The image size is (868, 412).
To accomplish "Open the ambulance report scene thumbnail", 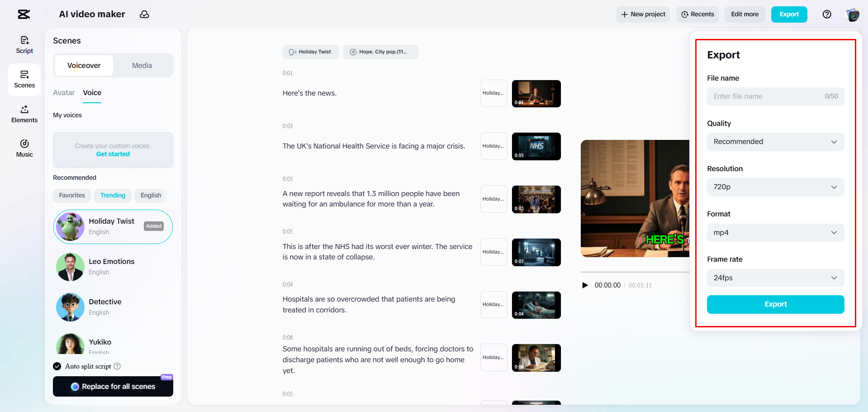I will click(x=536, y=199).
